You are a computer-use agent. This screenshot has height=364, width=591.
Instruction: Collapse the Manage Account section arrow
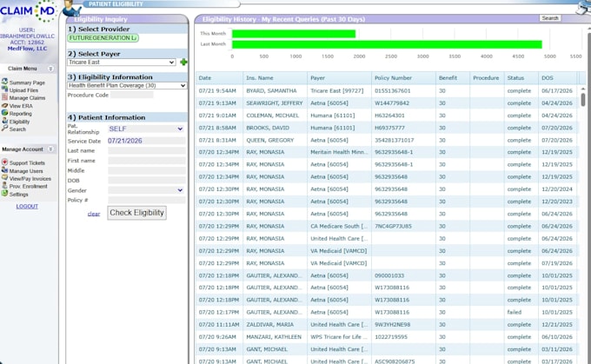(x=50, y=149)
